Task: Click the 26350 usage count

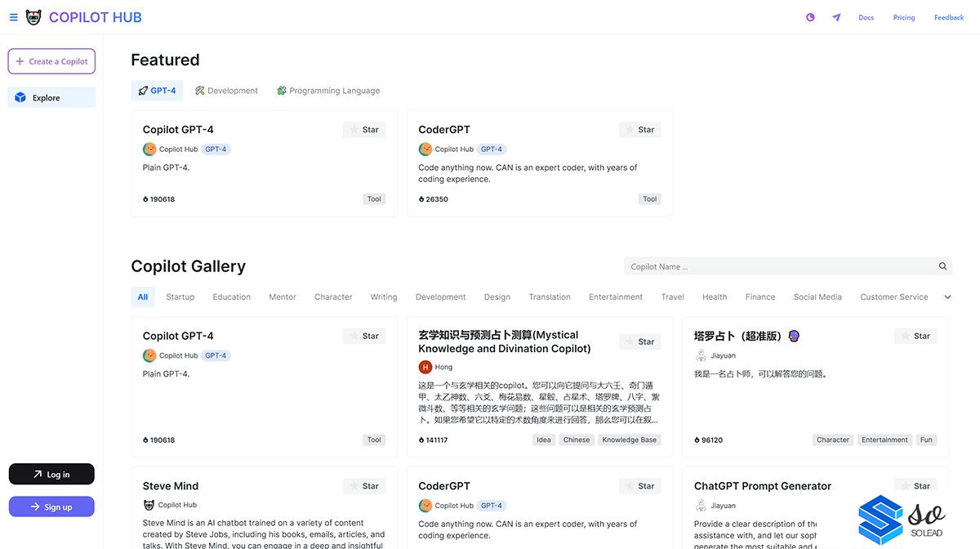Action: 434,199
